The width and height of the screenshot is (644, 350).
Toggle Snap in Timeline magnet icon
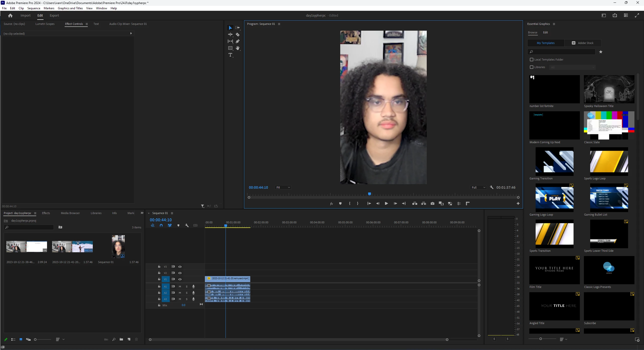[x=161, y=225]
